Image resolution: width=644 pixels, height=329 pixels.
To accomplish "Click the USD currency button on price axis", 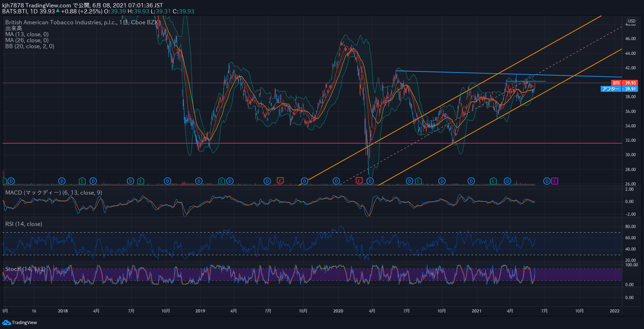I will [x=632, y=21].
